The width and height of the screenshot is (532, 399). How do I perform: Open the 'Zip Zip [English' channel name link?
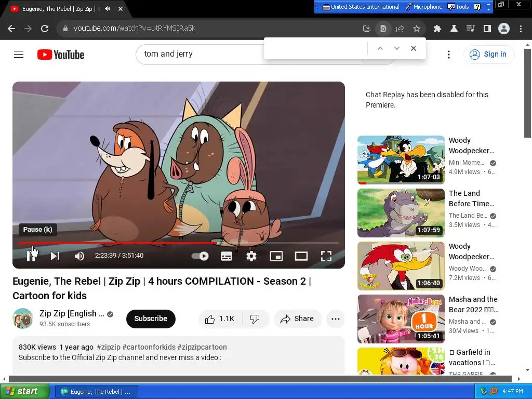click(72, 313)
